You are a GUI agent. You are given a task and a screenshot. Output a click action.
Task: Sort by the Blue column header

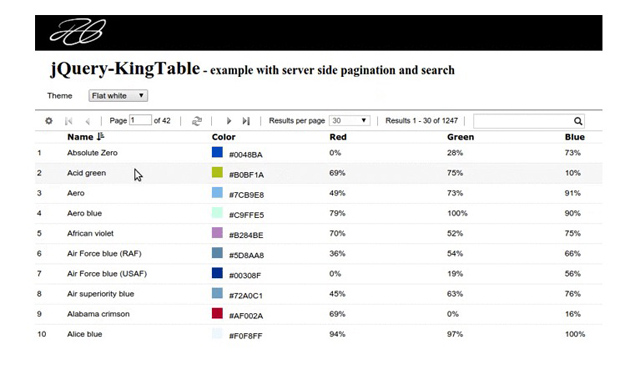(x=575, y=137)
